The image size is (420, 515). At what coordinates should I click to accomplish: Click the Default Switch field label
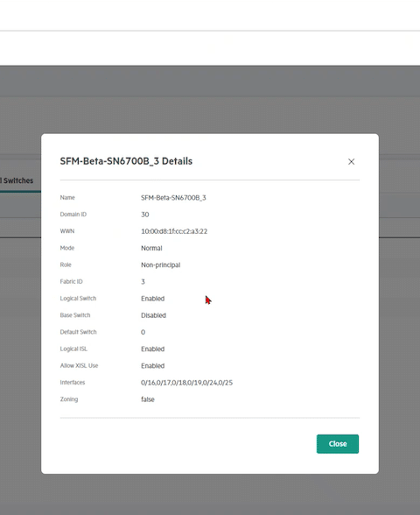tap(78, 332)
